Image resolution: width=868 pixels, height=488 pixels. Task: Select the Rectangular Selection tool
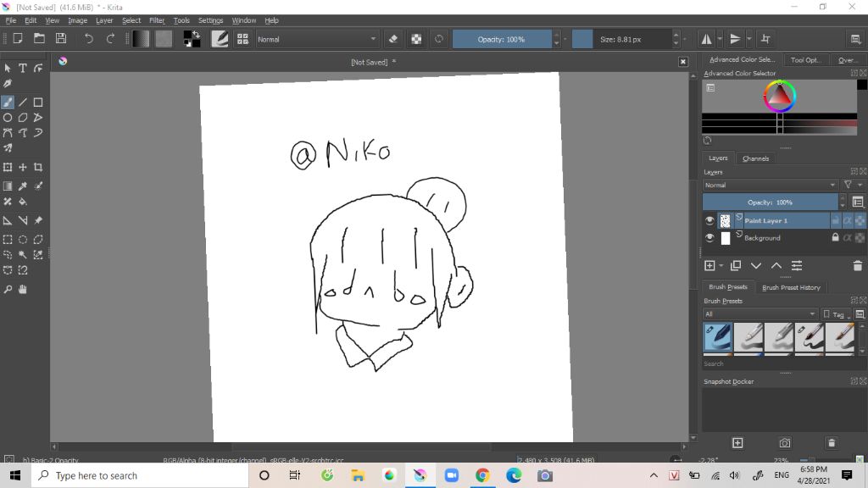click(8, 240)
